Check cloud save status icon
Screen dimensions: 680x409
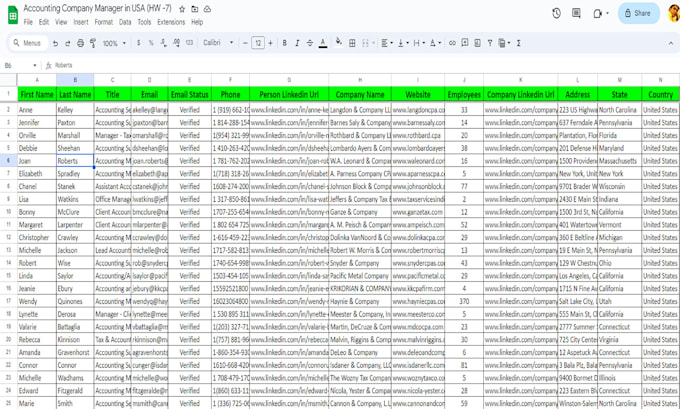coord(207,9)
